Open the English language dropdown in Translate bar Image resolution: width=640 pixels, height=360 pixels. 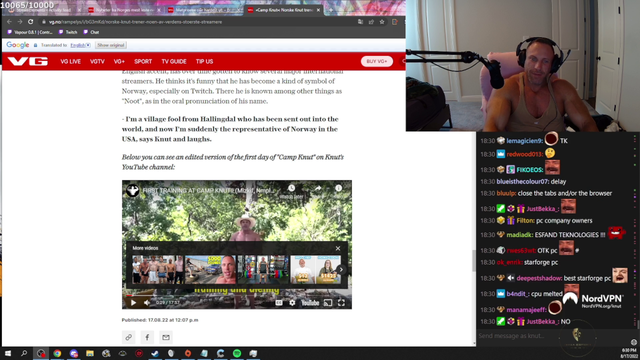coord(80,45)
